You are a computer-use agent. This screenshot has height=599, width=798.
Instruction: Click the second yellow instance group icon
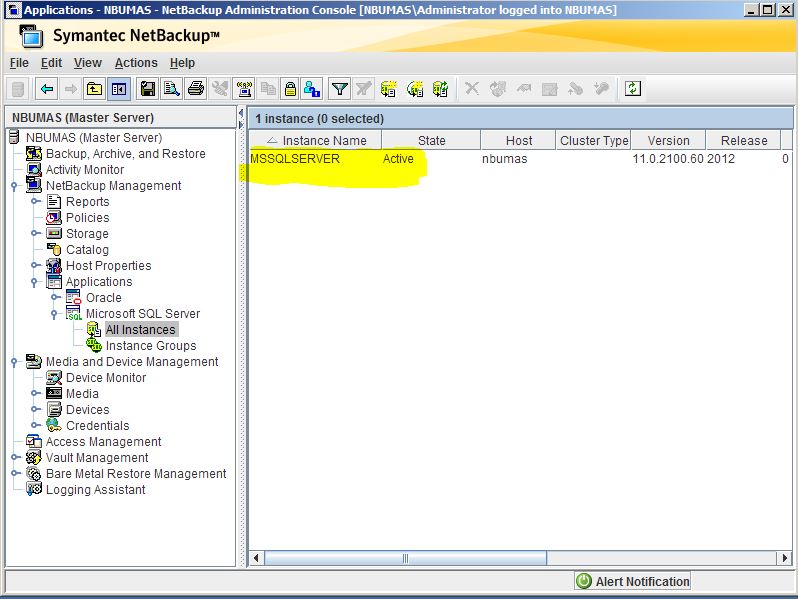[415, 89]
